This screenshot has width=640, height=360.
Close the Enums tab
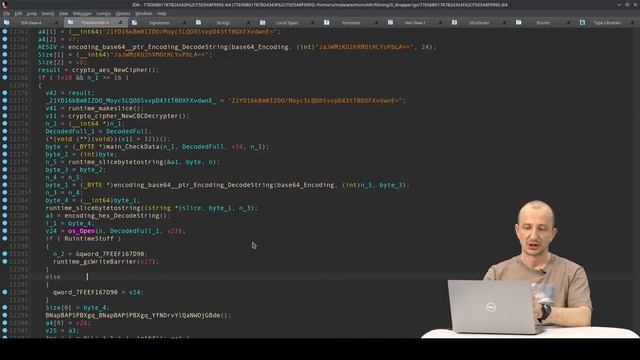pos(568,23)
